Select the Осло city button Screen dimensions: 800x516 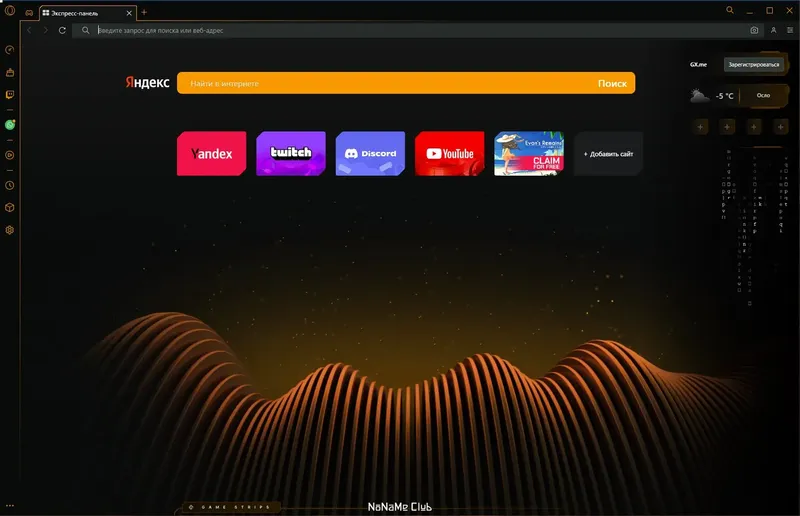[763, 95]
